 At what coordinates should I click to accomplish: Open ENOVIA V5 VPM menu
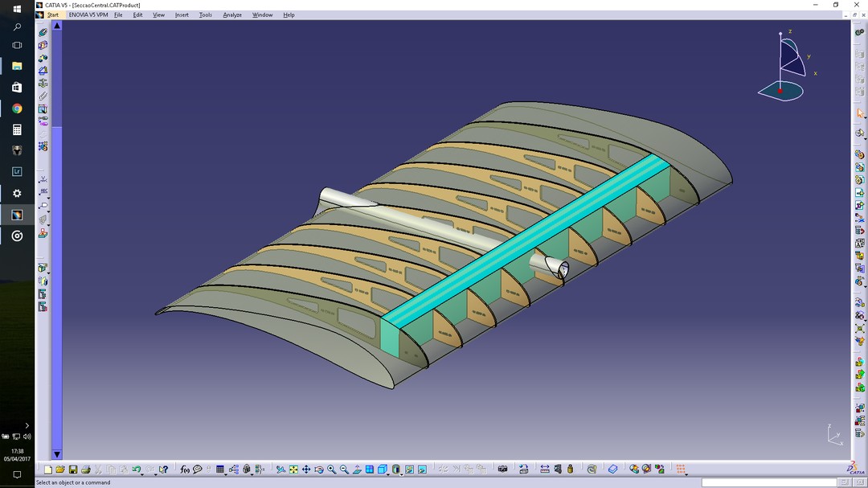point(88,15)
